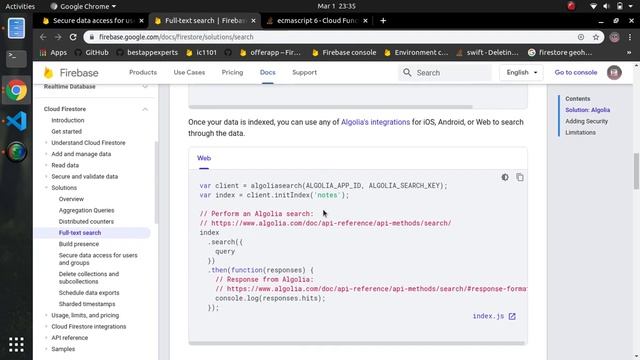Click the sidebar navigation scrollbar

(x=156, y=182)
